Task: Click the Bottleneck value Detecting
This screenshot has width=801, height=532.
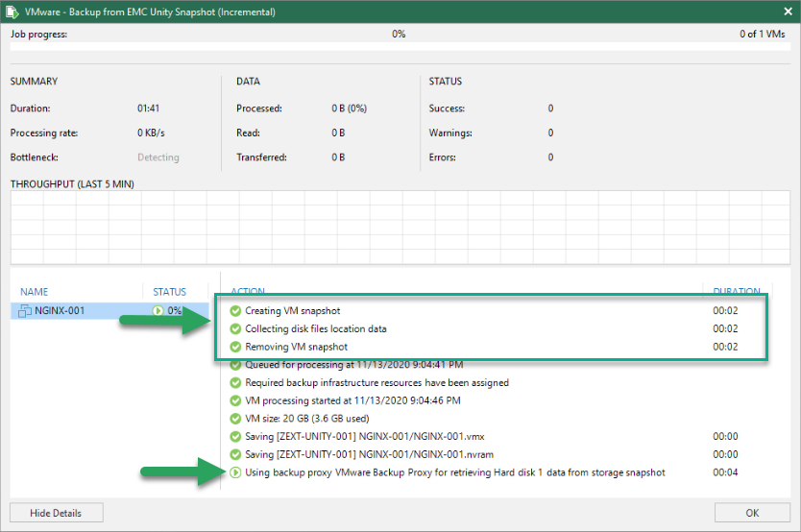Action: 158,157
